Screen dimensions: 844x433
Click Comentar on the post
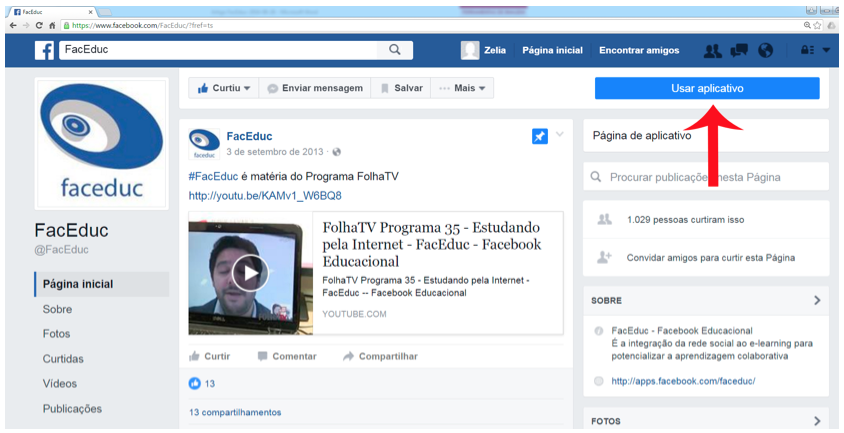click(287, 357)
